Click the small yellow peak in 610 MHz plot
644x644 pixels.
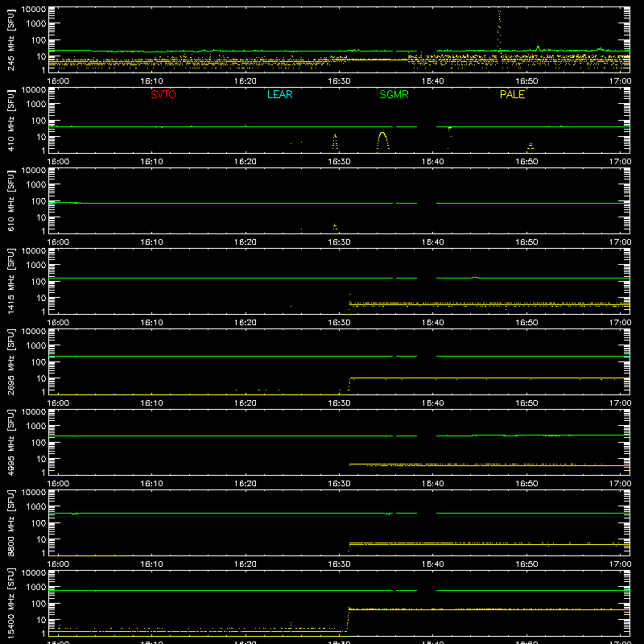coord(335,228)
